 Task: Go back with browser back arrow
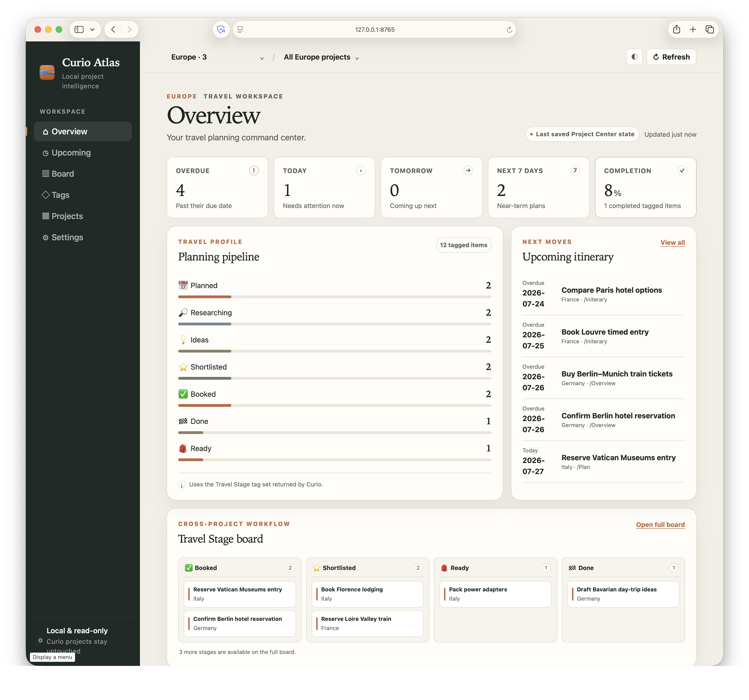pyautogui.click(x=113, y=29)
